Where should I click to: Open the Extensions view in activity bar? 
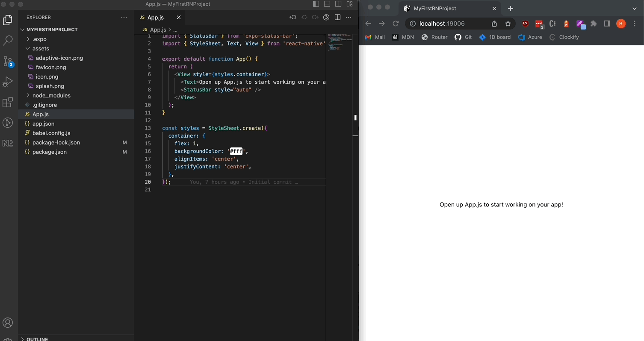[8, 103]
